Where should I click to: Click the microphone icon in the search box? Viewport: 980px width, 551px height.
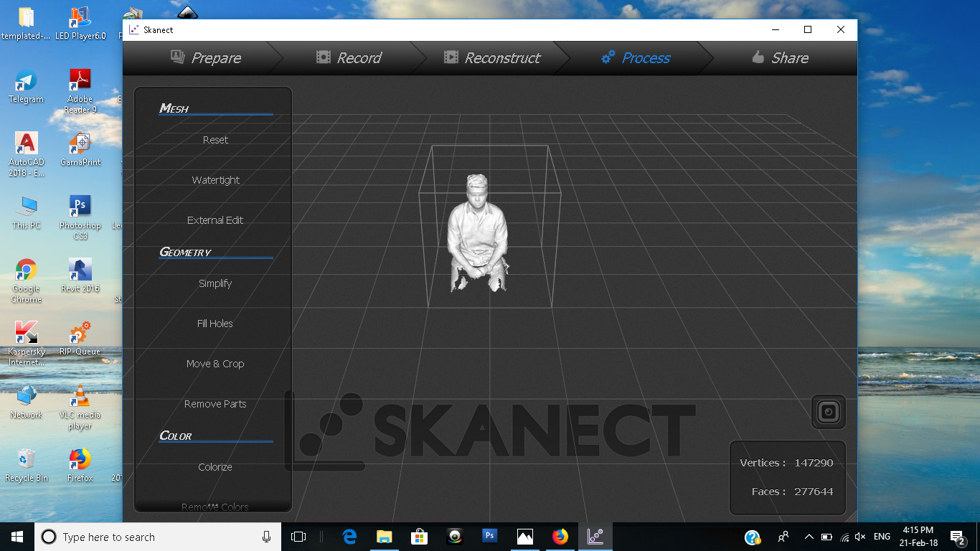point(266,537)
